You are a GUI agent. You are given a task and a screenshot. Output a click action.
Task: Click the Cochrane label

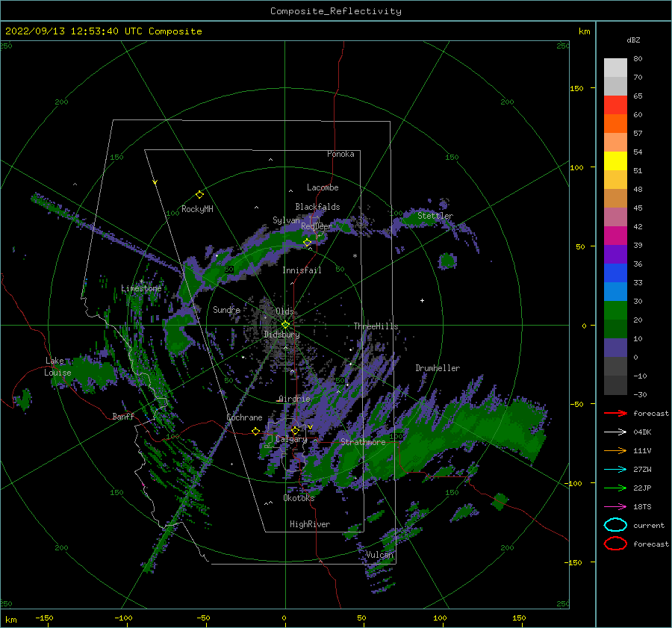[244, 417]
